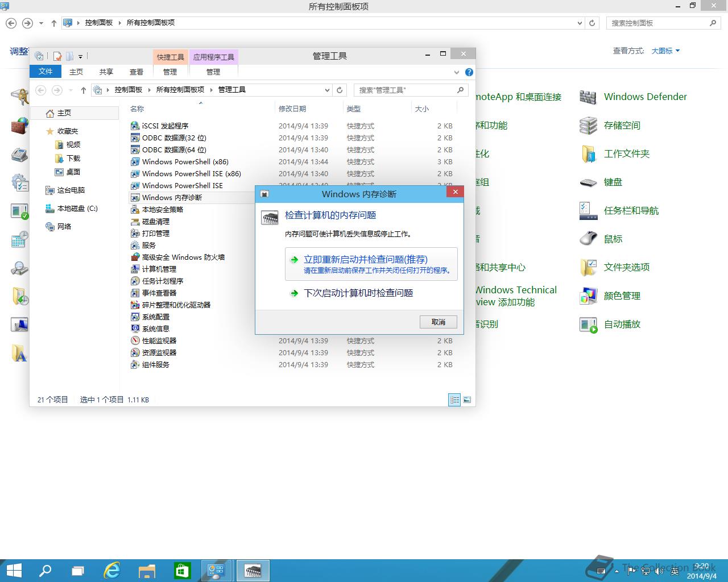This screenshot has height=582, width=728.
Task: Select the 计算机管理 icon
Action: [x=135, y=269]
